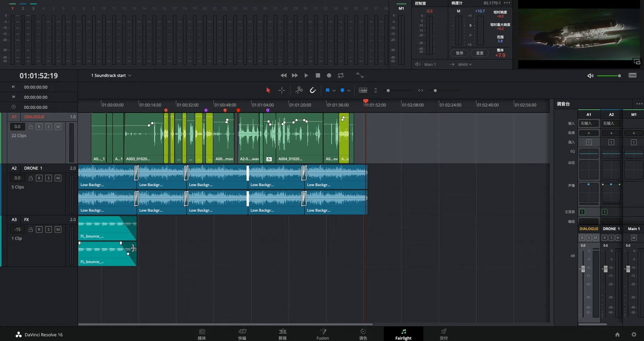Click the A1 channel fader handle
This screenshot has width=644, height=341.
coord(583,269)
